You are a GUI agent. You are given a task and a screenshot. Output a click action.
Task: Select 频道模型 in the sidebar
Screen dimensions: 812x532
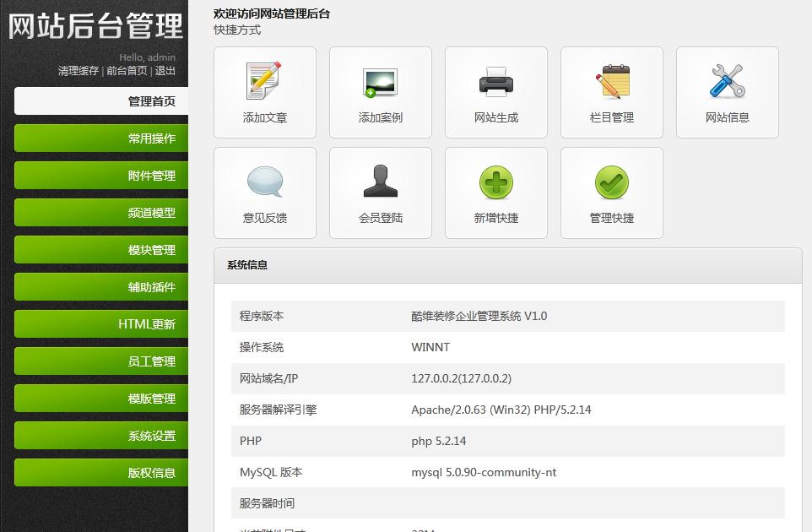(x=100, y=212)
